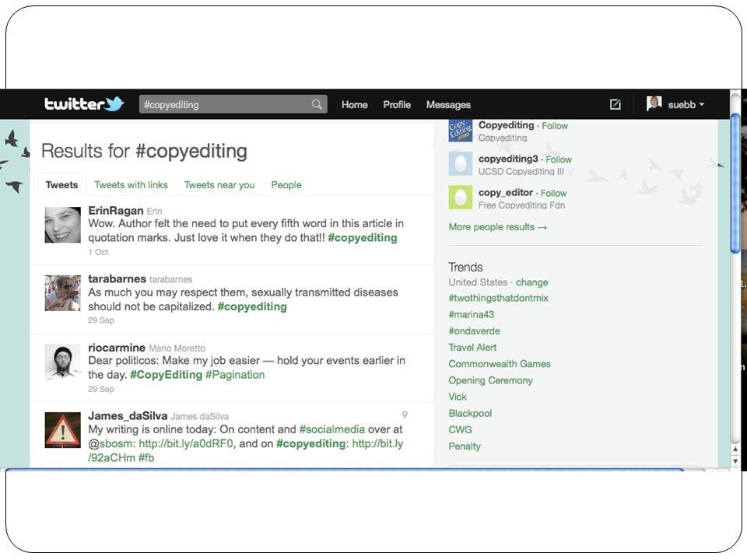Open the @sbosm mention link
This screenshot has height=560, width=747.
click(112, 443)
